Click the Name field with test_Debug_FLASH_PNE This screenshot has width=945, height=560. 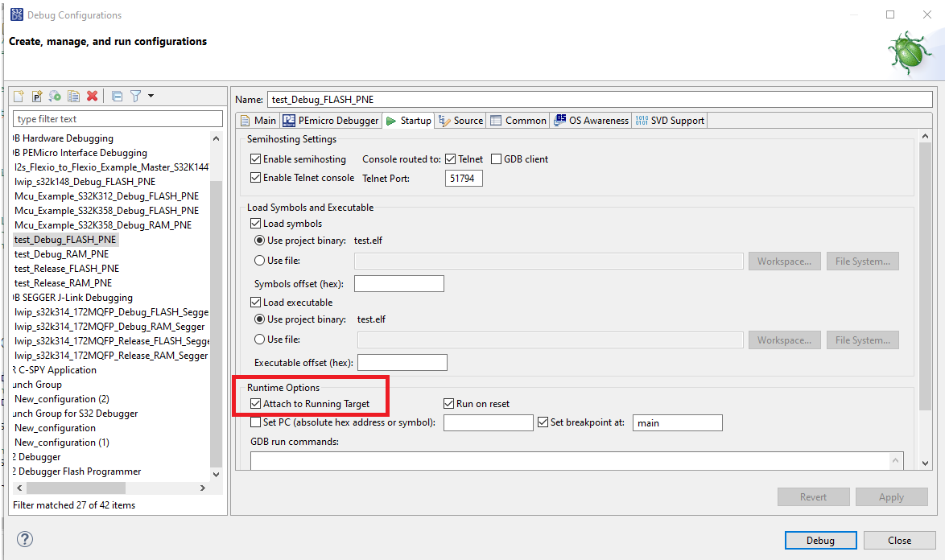600,99
